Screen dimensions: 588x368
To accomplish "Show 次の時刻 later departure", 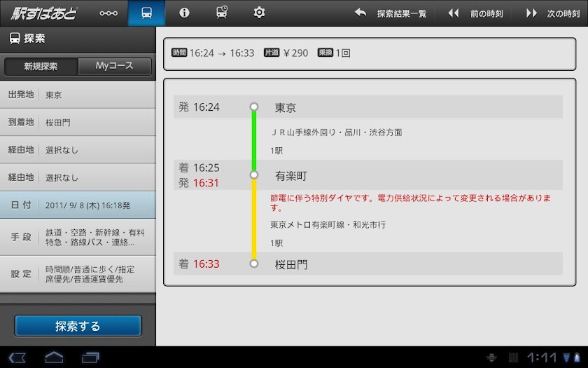I will [x=553, y=13].
